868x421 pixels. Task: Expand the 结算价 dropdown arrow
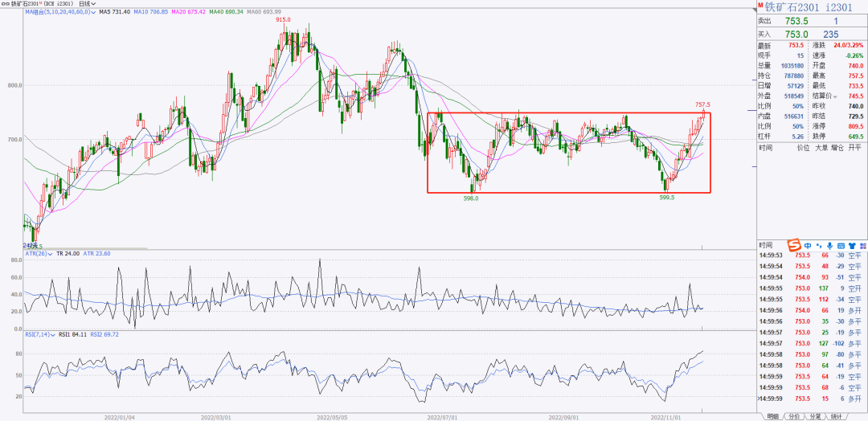(837, 96)
